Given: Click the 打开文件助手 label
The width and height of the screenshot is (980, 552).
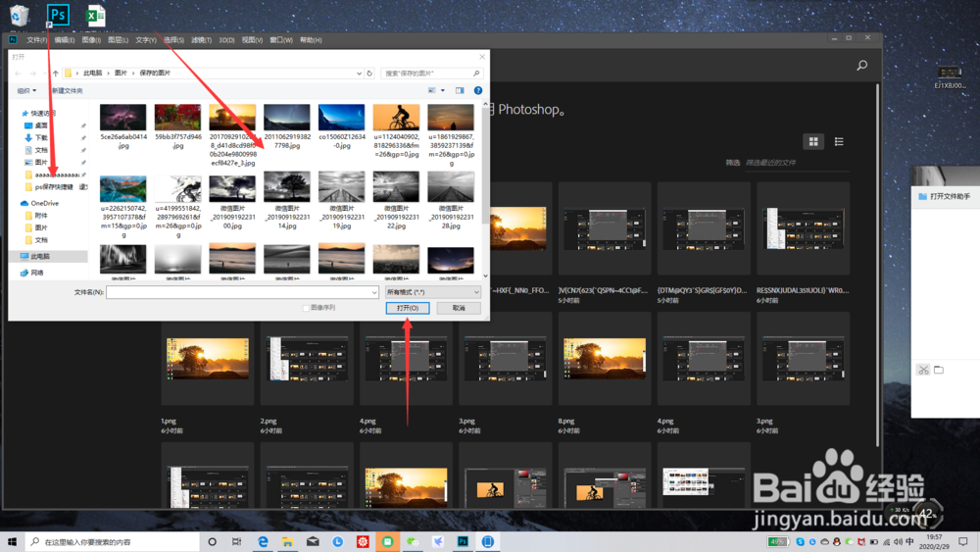Looking at the screenshot, I should pos(950,196).
